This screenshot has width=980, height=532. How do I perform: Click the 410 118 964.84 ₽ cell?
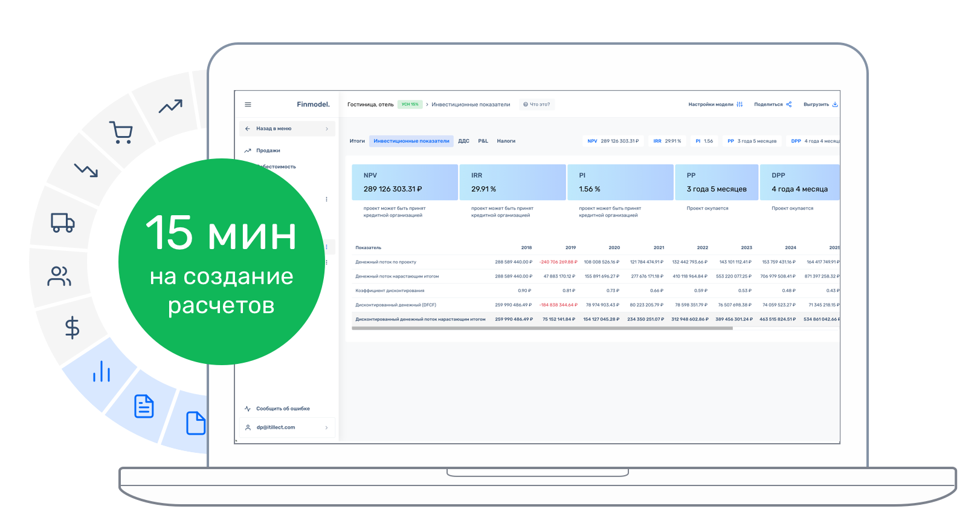690,276
